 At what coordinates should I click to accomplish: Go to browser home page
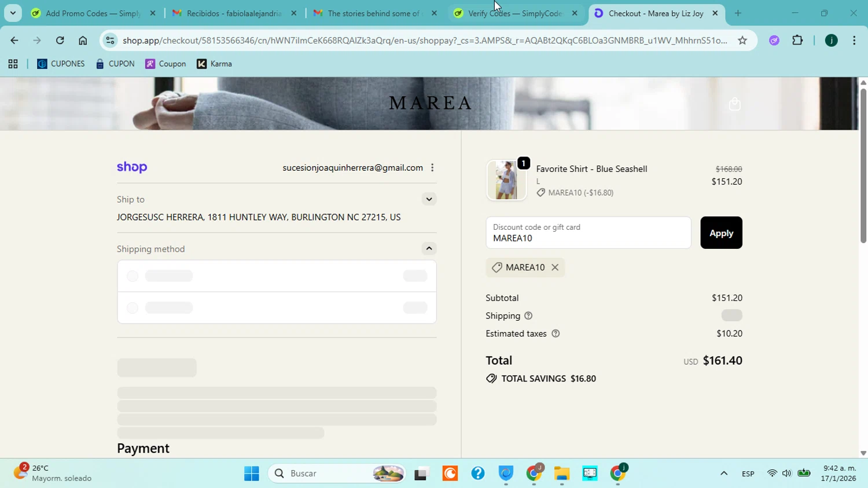coord(83,41)
